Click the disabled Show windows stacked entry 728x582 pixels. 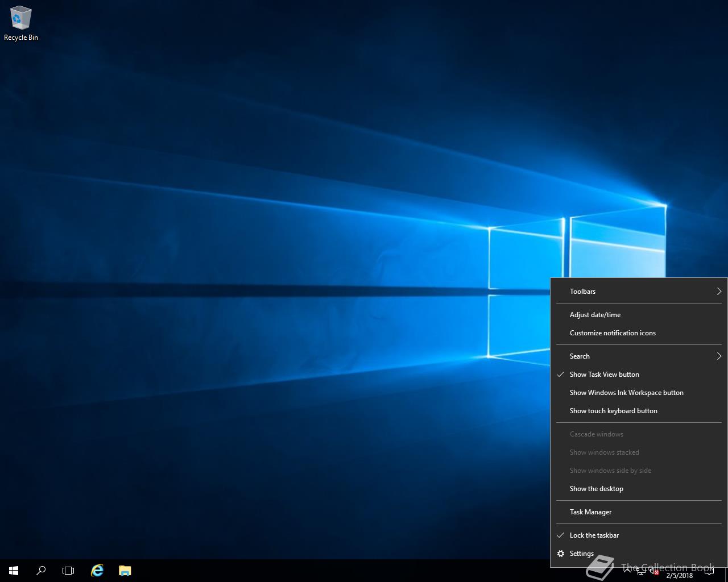639,452
